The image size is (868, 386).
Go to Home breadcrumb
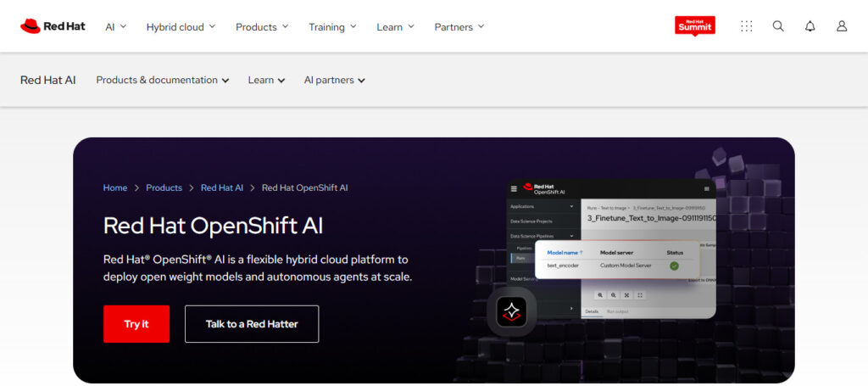pos(115,187)
